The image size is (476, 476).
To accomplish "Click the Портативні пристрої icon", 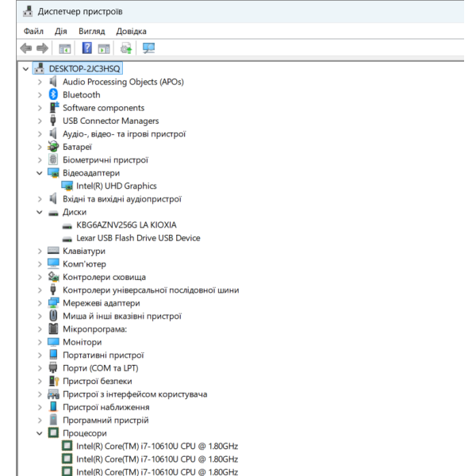I will point(53,355).
